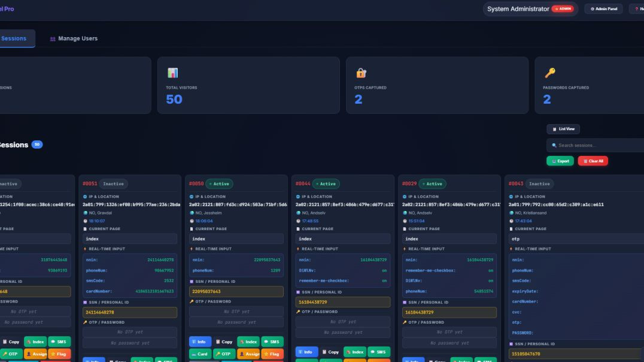Click the blue Info icon on session #0044
644x362 pixels.
(305, 352)
